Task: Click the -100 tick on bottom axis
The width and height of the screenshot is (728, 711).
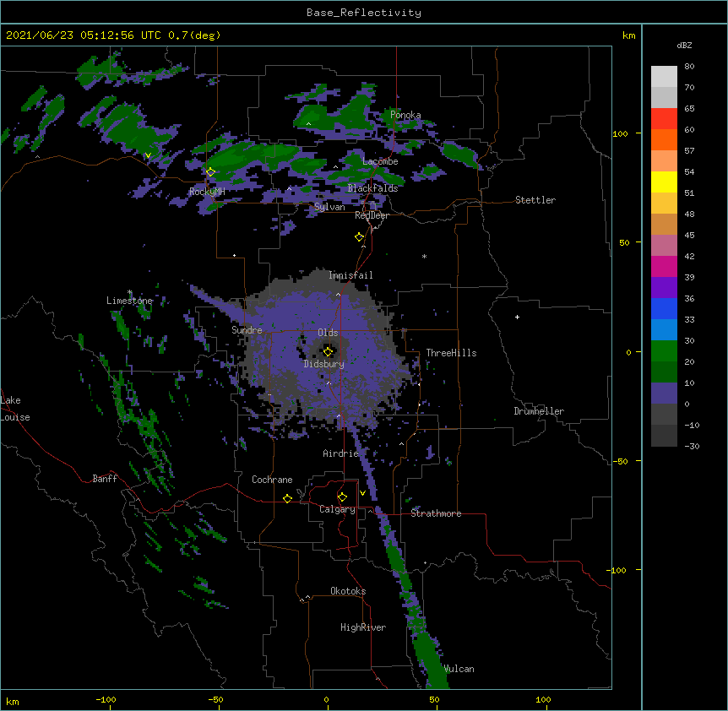Action: click(106, 699)
